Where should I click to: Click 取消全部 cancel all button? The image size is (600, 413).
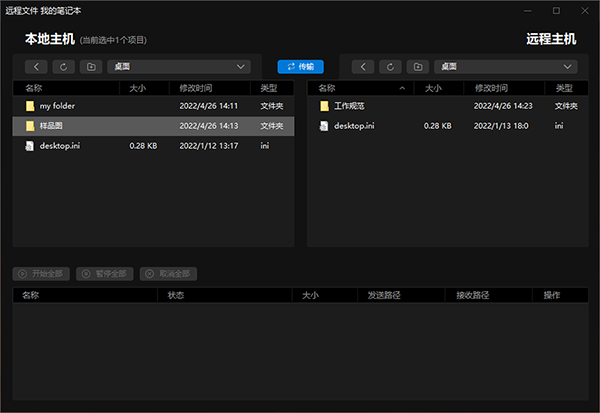tap(168, 274)
